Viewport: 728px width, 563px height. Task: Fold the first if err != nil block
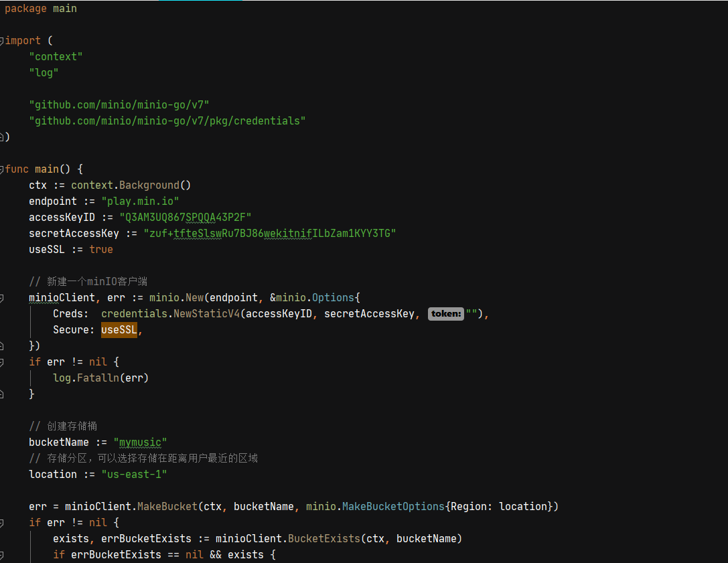[x=1, y=362]
